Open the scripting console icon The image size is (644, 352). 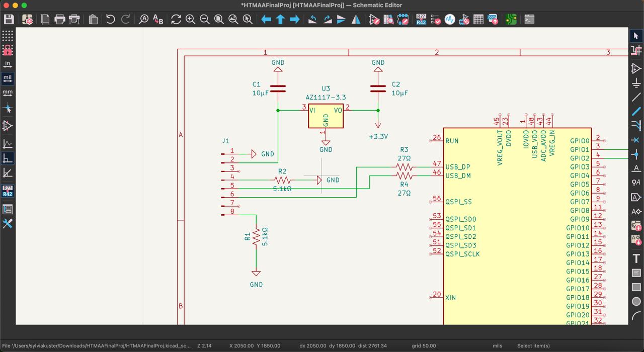point(529,20)
